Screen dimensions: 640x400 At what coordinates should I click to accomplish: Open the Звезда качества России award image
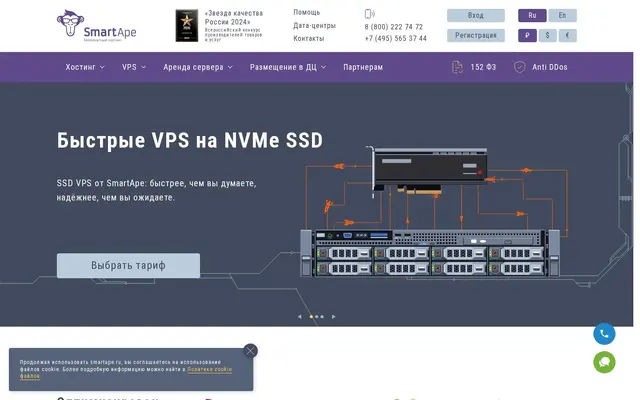pyautogui.click(x=187, y=26)
